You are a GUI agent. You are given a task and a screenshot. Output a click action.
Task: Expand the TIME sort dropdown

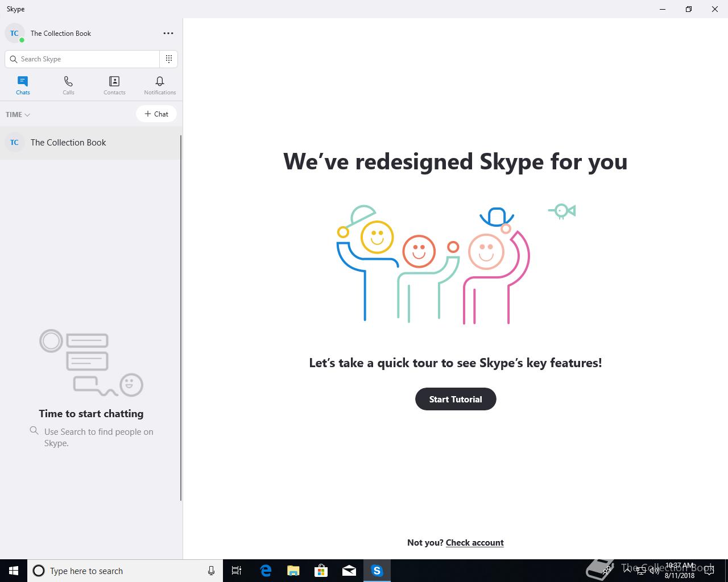point(18,114)
